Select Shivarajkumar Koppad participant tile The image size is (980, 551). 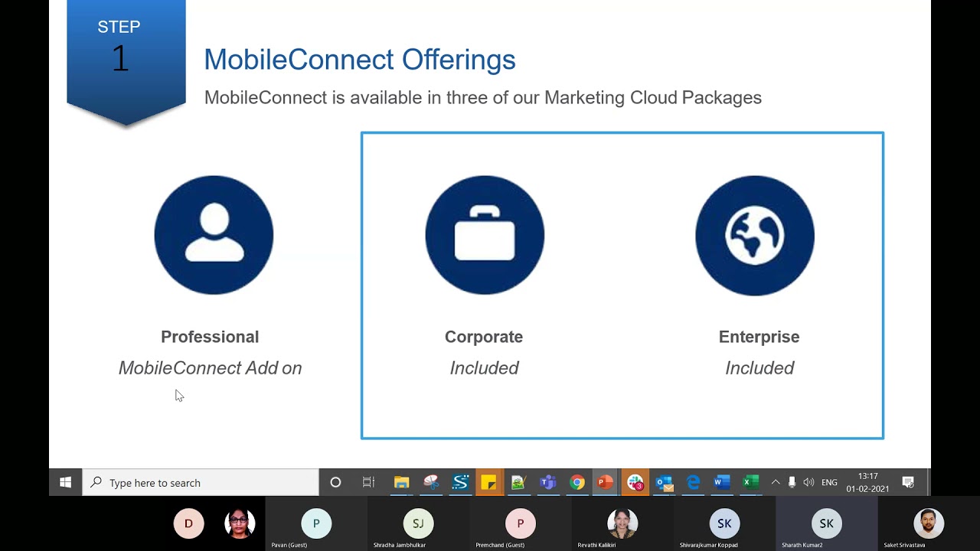coord(724,523)
